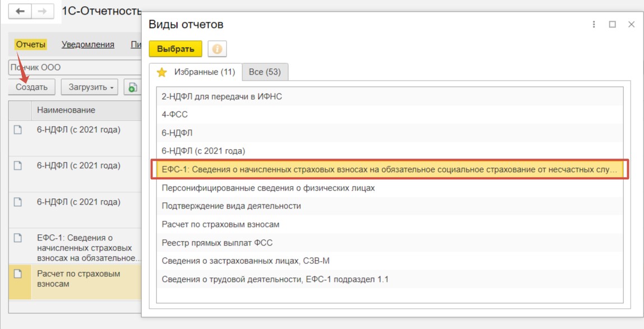The image size is (644, 329).
Task: Open the info help icon beside Выбрать
Action: click(217, 49)
